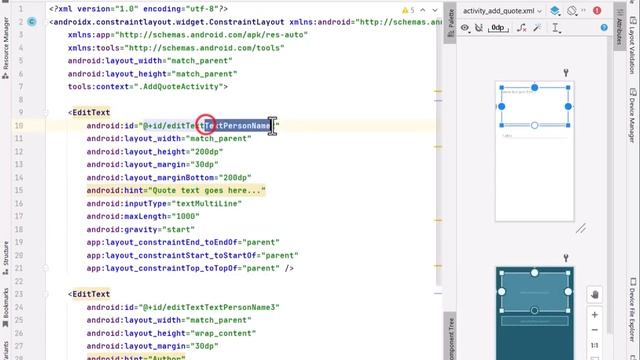640x360 pixels.
Task: Open the Resource Manager tool window
Action: pyautogui.click(x=6, y=48)
